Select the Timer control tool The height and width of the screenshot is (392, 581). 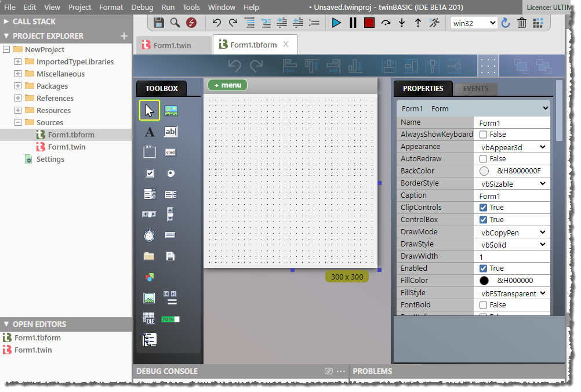pyautogui.click(x=150, y=235)
